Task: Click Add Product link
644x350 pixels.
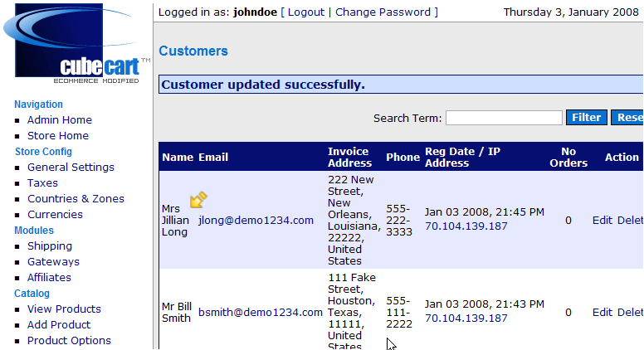Action: 58,325
